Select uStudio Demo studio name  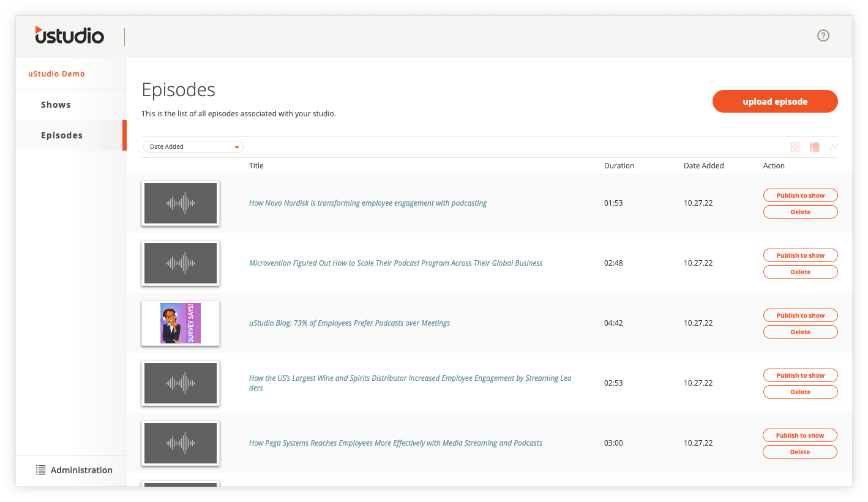(x=56, y=74)
